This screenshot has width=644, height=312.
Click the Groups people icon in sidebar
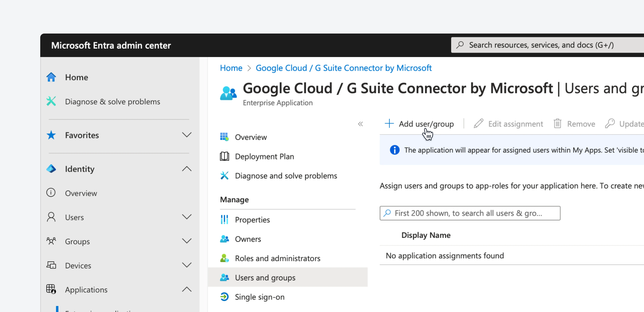(51, 241)
